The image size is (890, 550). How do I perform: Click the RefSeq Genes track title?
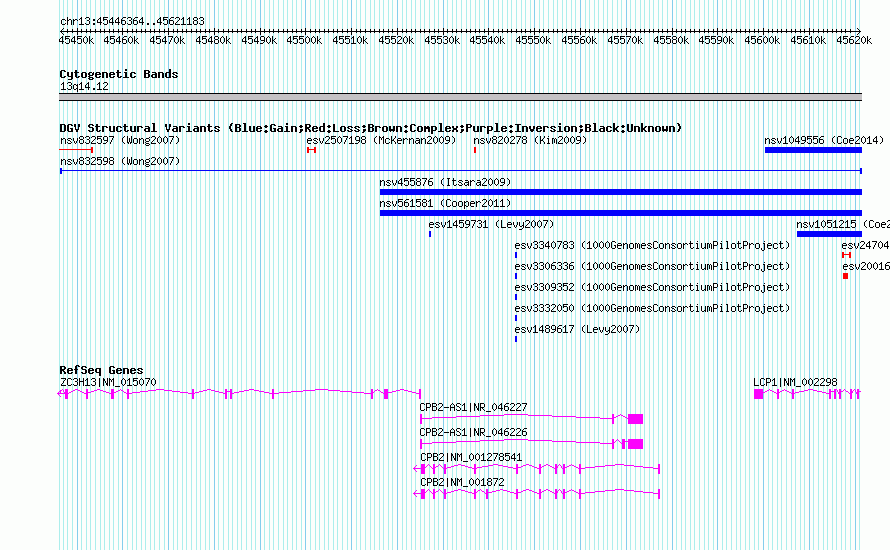point(101,370)
